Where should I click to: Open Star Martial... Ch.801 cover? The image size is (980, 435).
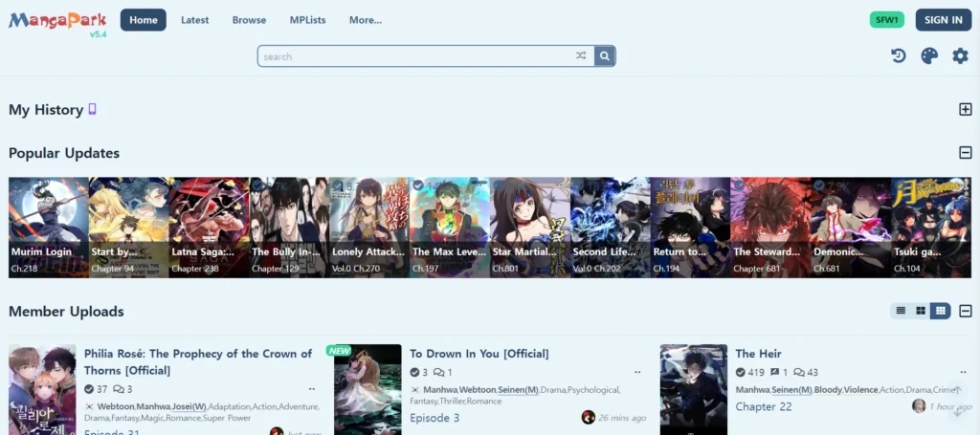tap(530, 228)
